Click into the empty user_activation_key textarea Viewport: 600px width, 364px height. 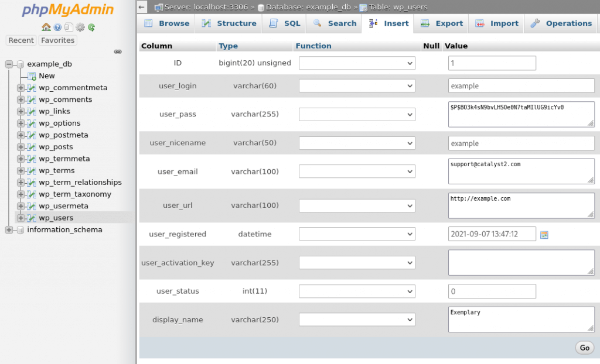[x=521, y=263]
